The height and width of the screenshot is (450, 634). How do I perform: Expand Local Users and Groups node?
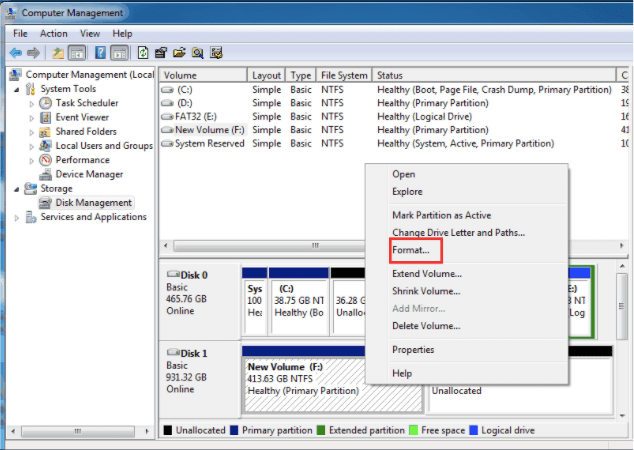pos(32,146)
